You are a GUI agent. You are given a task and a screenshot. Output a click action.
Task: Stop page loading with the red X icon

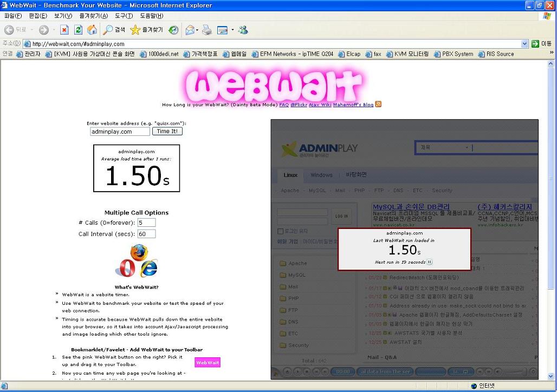point(64,30)
